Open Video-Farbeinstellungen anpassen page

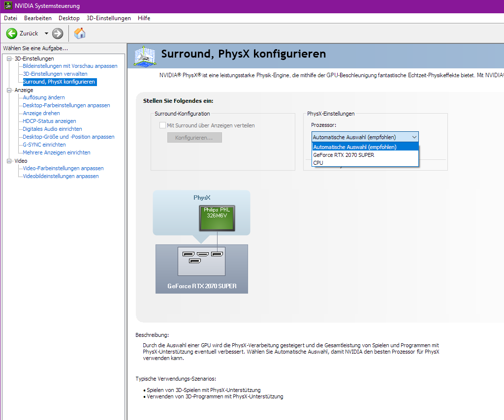pos(63,168)
